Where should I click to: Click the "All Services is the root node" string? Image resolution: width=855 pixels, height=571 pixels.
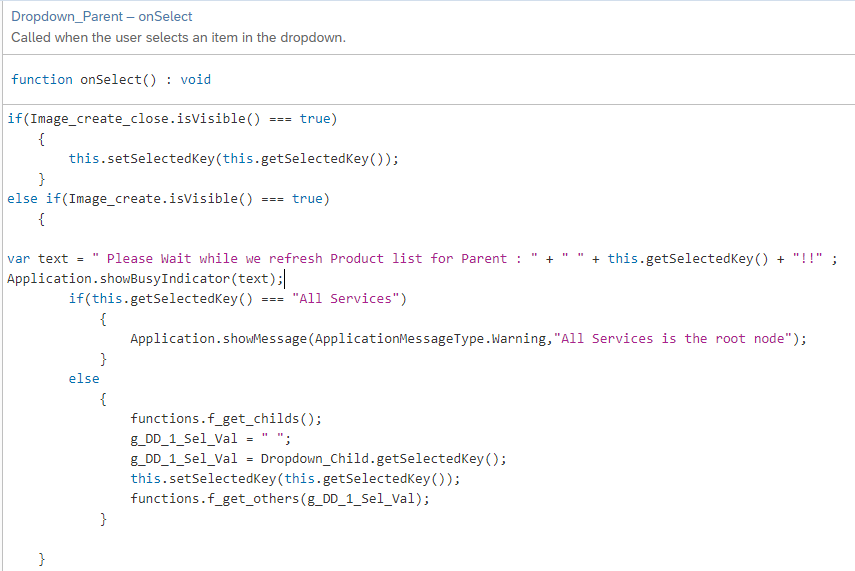coord(672,339)
